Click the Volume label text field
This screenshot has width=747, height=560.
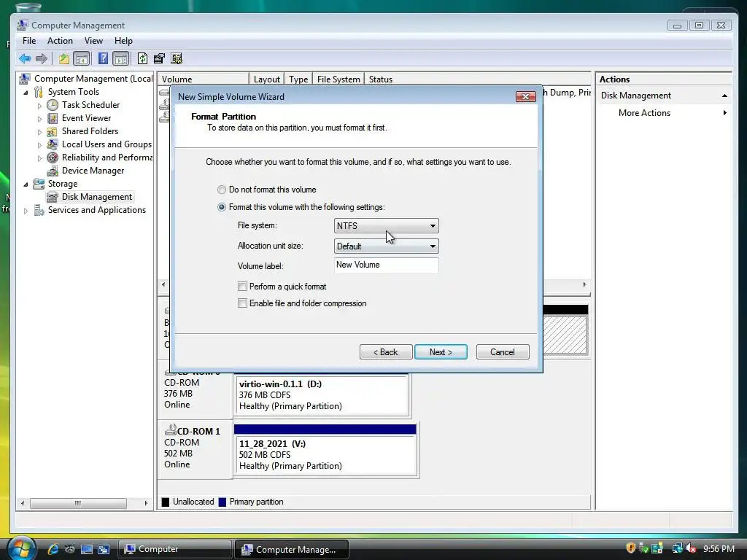click(387, 265)
